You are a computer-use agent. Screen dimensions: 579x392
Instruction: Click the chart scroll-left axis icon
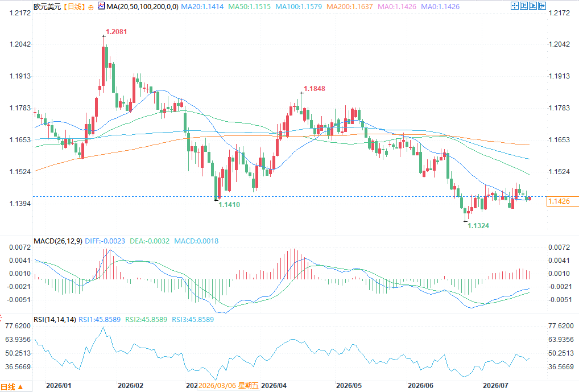[524, 6]
